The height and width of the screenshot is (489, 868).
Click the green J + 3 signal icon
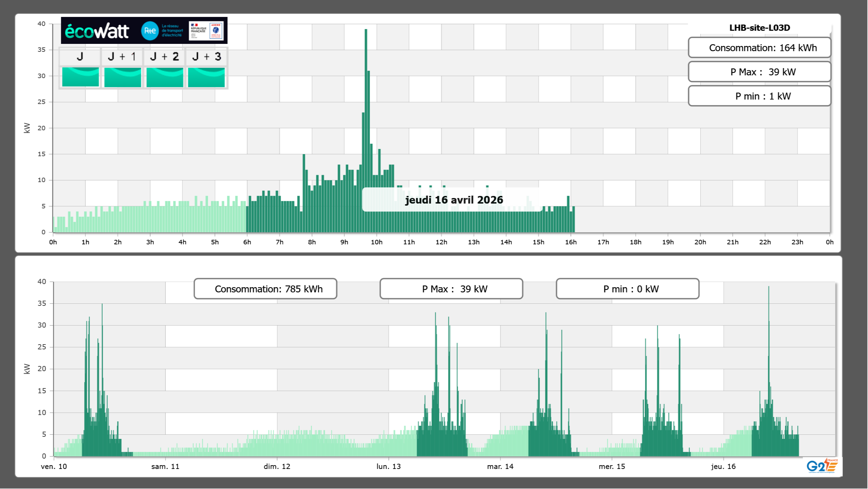(x=206, y=77)
